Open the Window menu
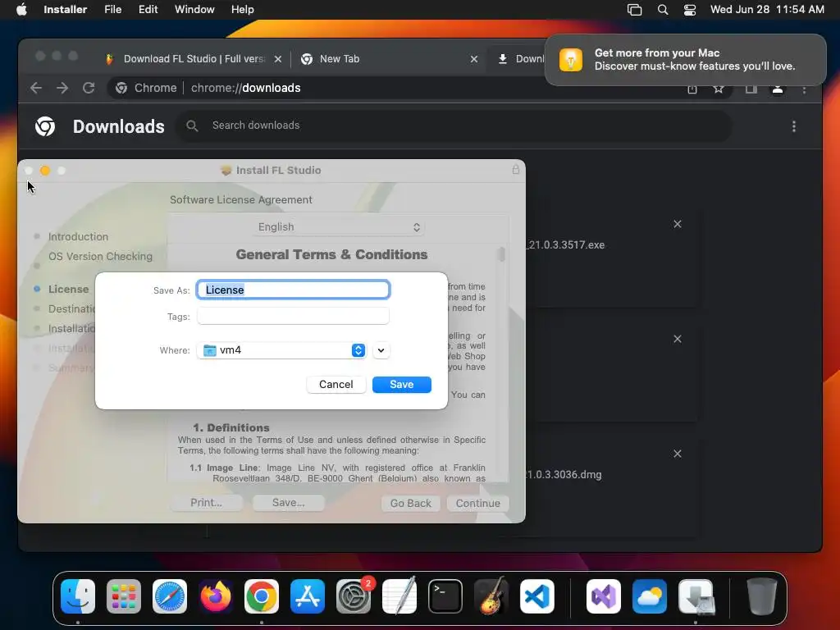Screen dimensions: 840x630 click(x=194, y=9)
